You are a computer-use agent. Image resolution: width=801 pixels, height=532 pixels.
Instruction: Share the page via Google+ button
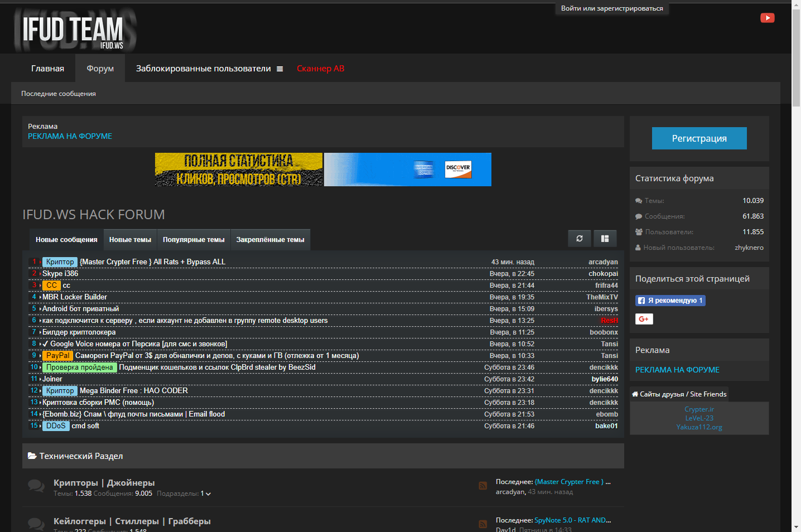pos(644,319)
